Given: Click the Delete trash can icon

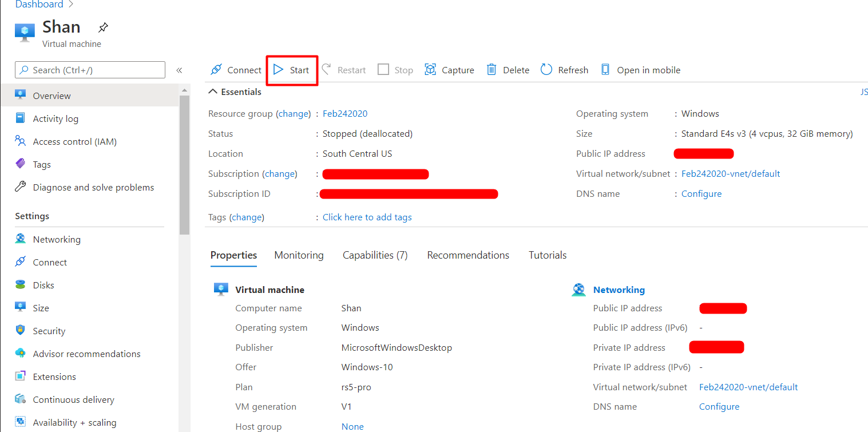Looking at the screenshot, I should coord(492,70).
